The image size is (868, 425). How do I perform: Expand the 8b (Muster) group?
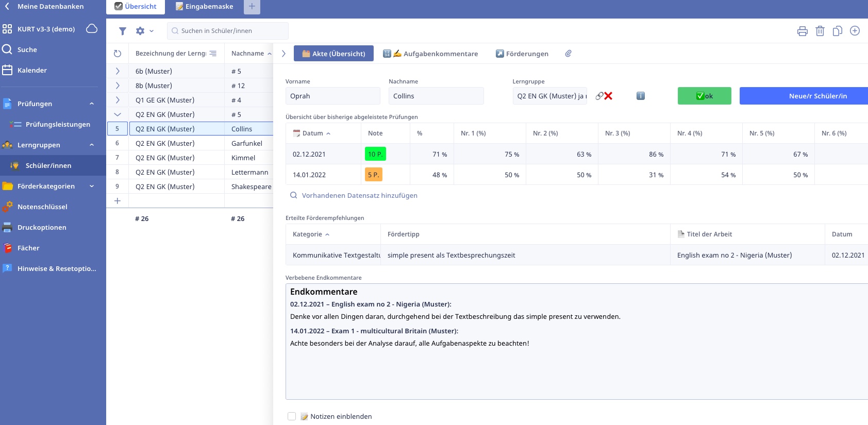tap(118, 86)
